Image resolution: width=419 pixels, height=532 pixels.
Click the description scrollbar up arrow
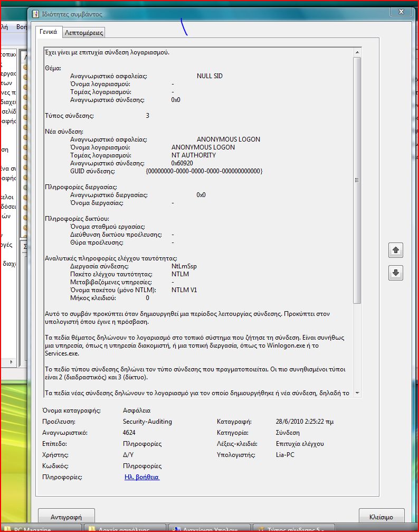[x=357, y=52]
